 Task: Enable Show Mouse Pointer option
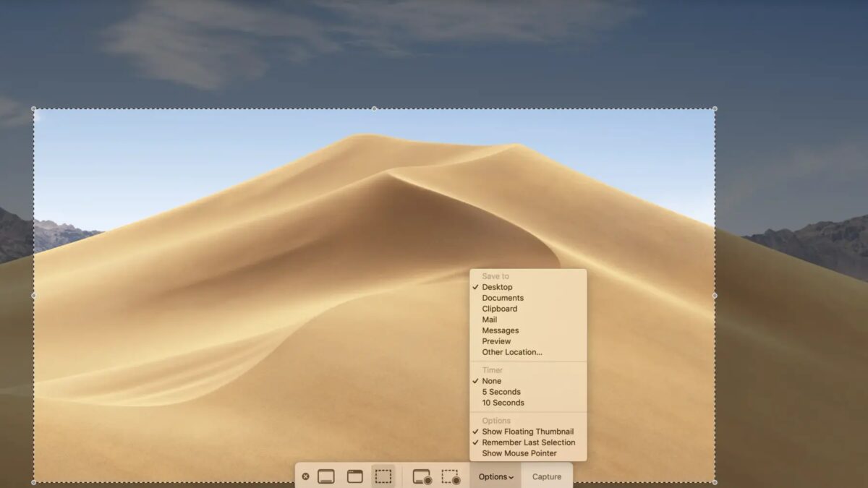(x=519, y=453)
